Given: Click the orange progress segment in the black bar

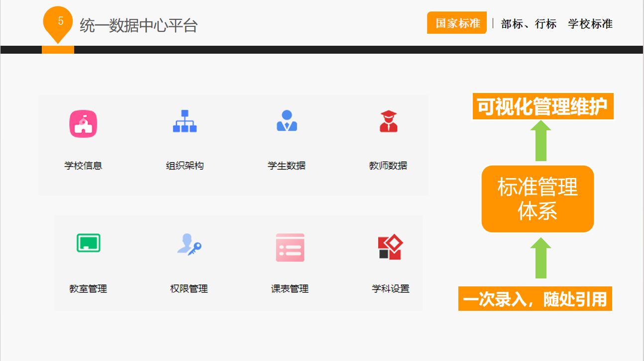Looking at the screenshot, I should coord(58,49).
